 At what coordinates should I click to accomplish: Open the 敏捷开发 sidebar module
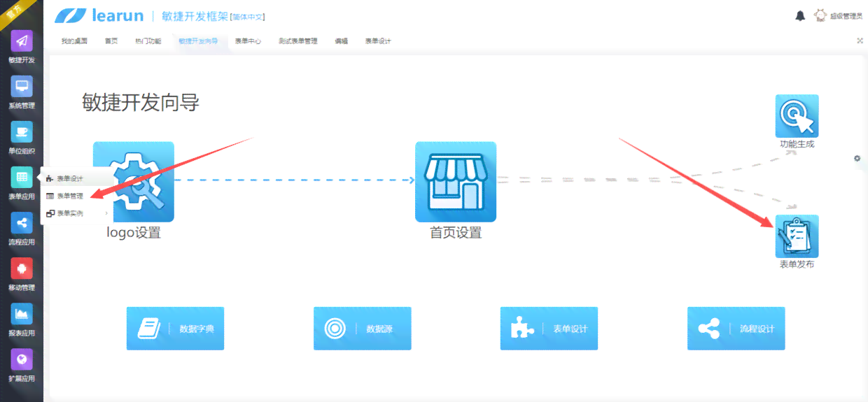[x=22, y=48]
